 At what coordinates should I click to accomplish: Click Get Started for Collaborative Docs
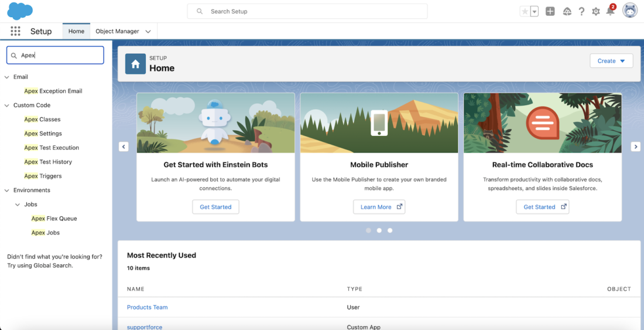[543, 207]
